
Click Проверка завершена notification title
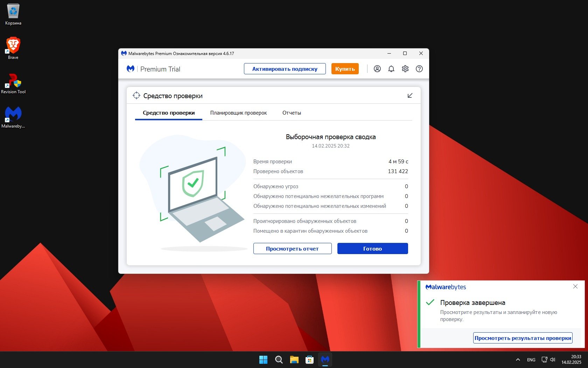coord(473,302)
